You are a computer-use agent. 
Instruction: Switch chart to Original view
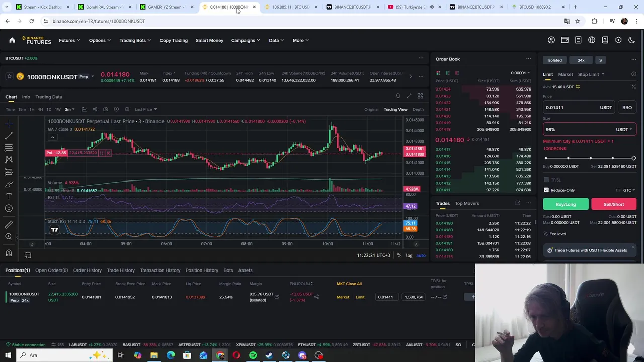click(x=371, y=109)
